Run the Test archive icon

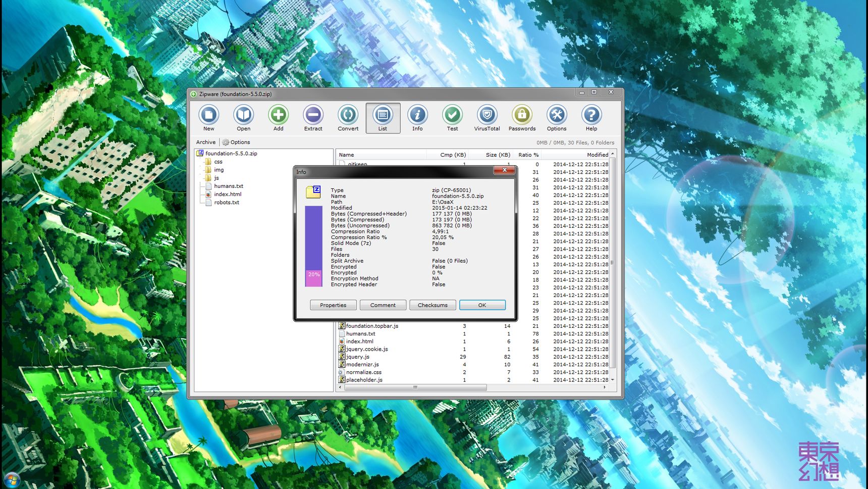click(x=452, y=115)
